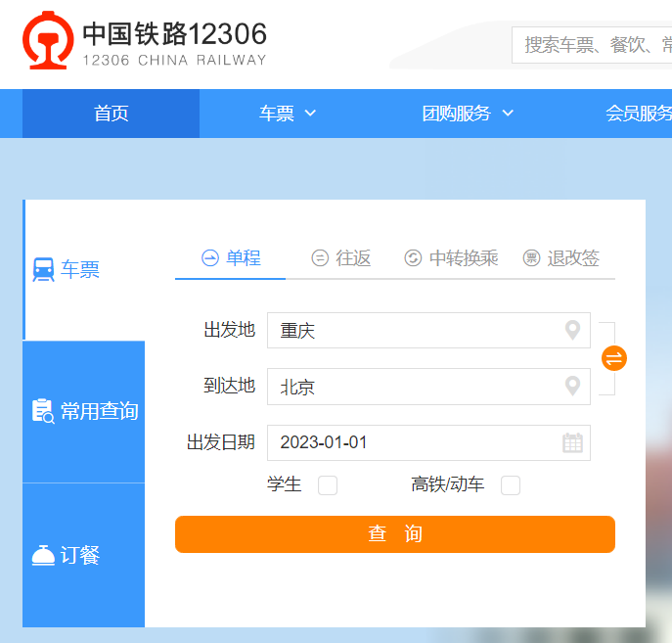The height and width of the screenshot is (643, 672).
Task: Open the 订餐 meal bell icon
Action: click(x=44, y=556)
